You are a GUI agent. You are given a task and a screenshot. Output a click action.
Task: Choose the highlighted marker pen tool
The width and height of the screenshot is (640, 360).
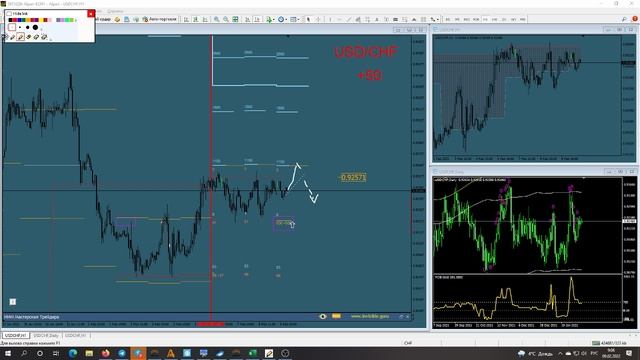coord(20,37)
